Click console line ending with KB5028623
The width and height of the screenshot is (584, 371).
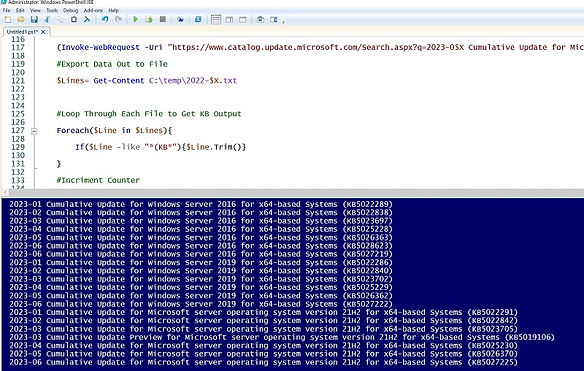pyautogui.click(x=201, y=245)
